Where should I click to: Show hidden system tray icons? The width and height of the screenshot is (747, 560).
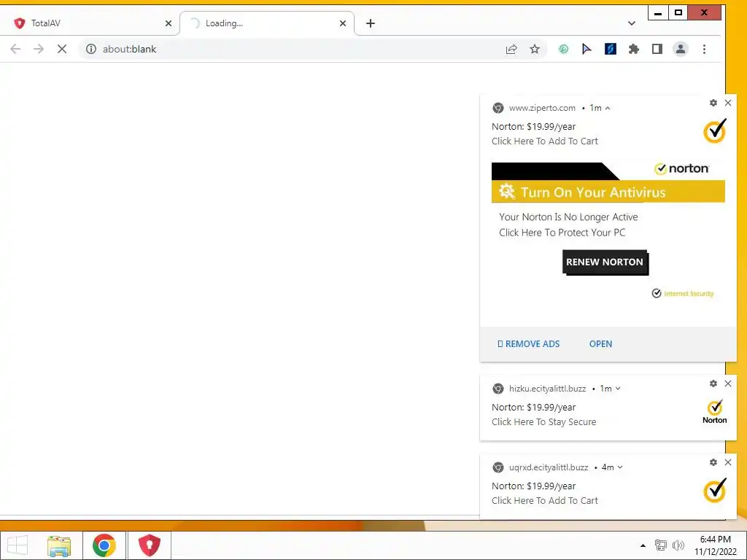(x=643, y=545)
